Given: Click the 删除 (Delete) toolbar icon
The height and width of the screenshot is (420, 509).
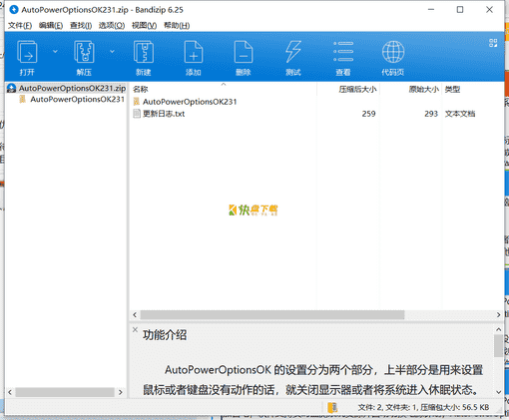Looking at the screenshot, I should [244, 52].
